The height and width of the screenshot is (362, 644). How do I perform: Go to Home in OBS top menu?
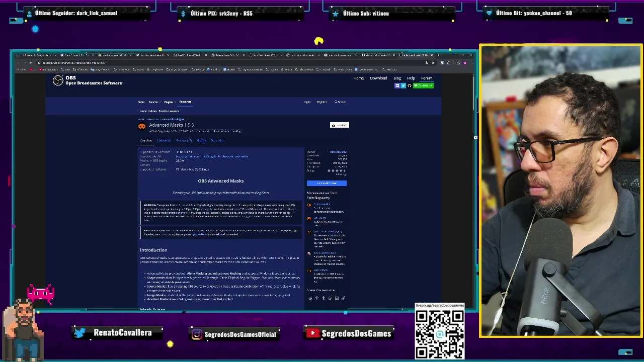pyautogui.click(x=359, y=78)
